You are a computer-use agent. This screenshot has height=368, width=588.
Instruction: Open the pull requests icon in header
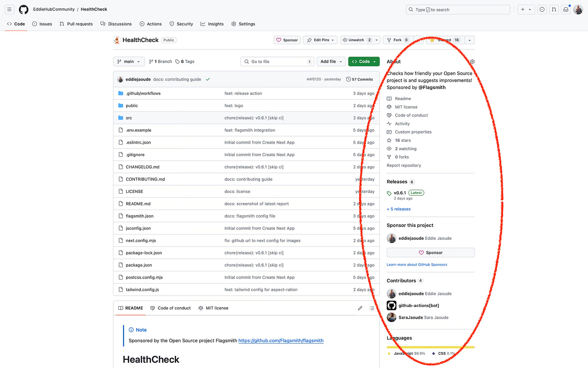pyautogui.click(x=554, y=9)
